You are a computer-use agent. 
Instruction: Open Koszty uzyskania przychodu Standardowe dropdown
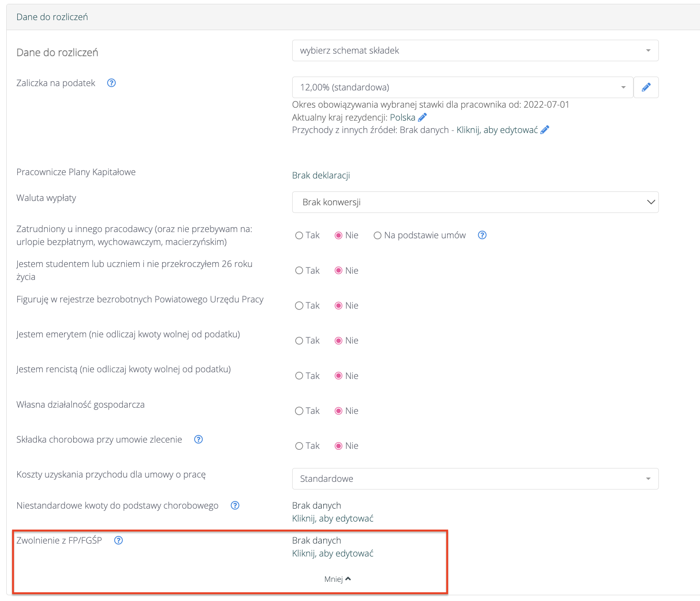[x=475, y=479]
